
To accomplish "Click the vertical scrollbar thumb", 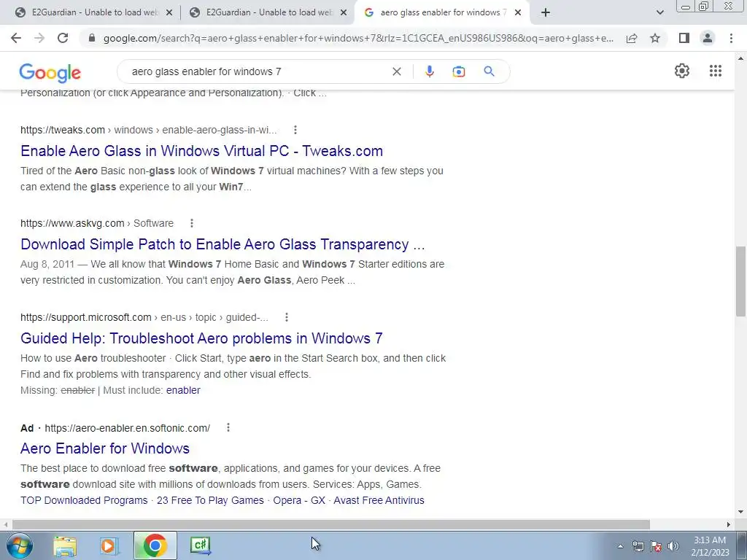I will coord(740,281).
